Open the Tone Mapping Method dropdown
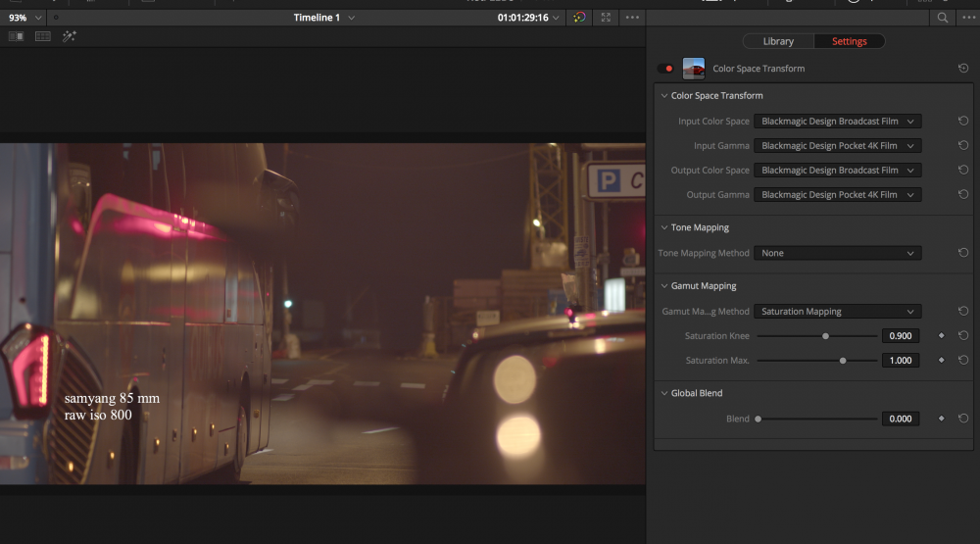Viewport: 980px width, 544px height. (x=837, y=253)
